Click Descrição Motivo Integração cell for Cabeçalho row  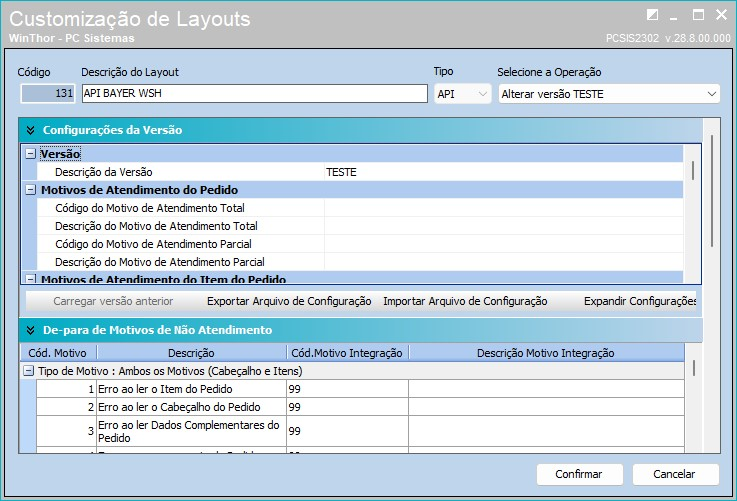pyautogui.click(x=546, y=407)
